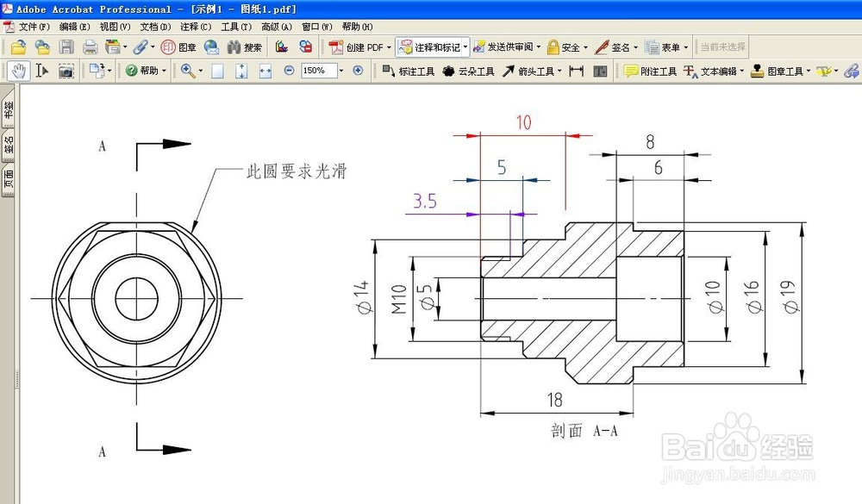862x504 pixels.
Task: Select the 云朵工具 cloud tool
Action: (x=468, y=71)
